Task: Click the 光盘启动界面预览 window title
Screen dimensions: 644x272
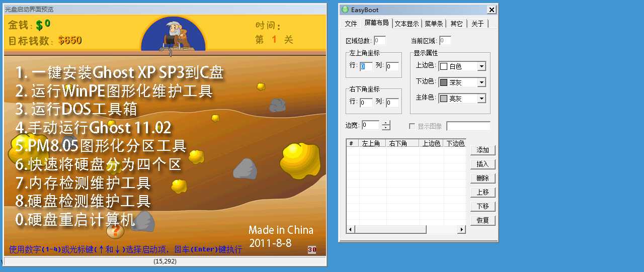Action: pos(29,10)
